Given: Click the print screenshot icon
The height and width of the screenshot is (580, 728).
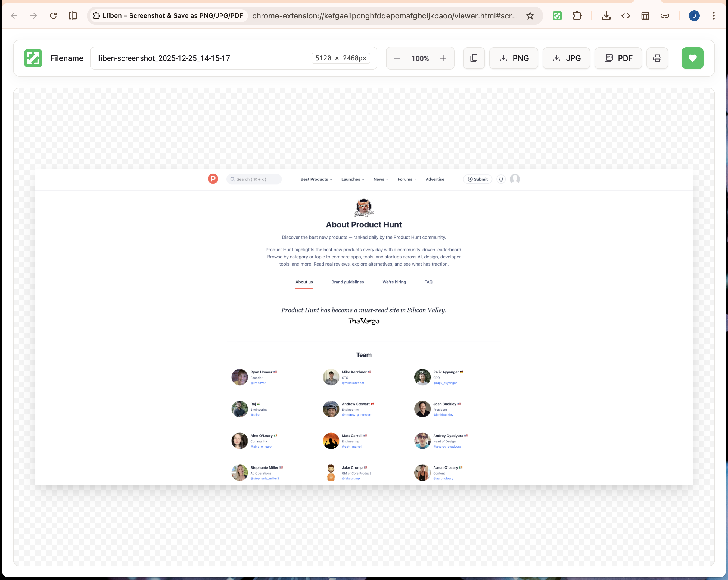Looking at the screenshot, I should 657,58.
